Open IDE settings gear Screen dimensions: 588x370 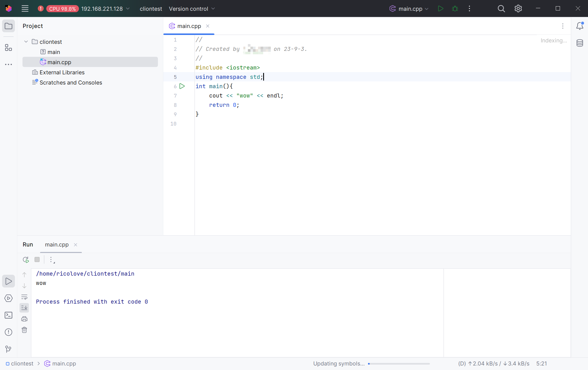pyautogui.click(x=518, y=8)
